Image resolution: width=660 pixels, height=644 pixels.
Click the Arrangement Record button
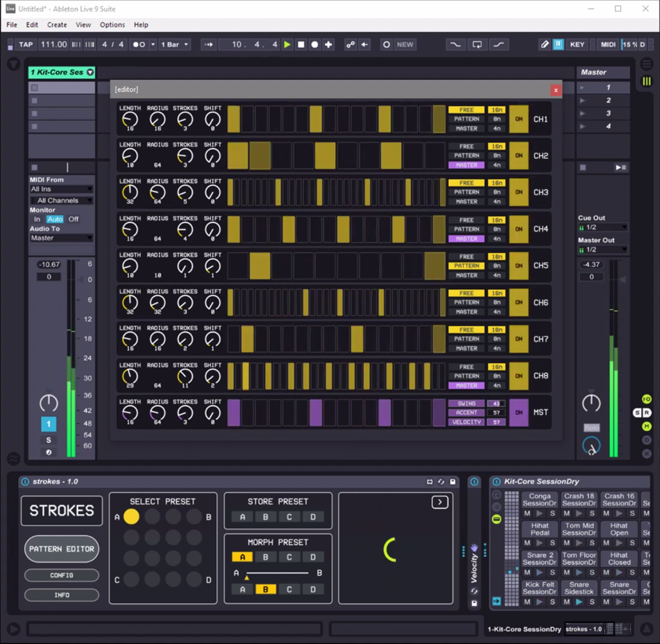pyautogui.click(x=314, y=44)
